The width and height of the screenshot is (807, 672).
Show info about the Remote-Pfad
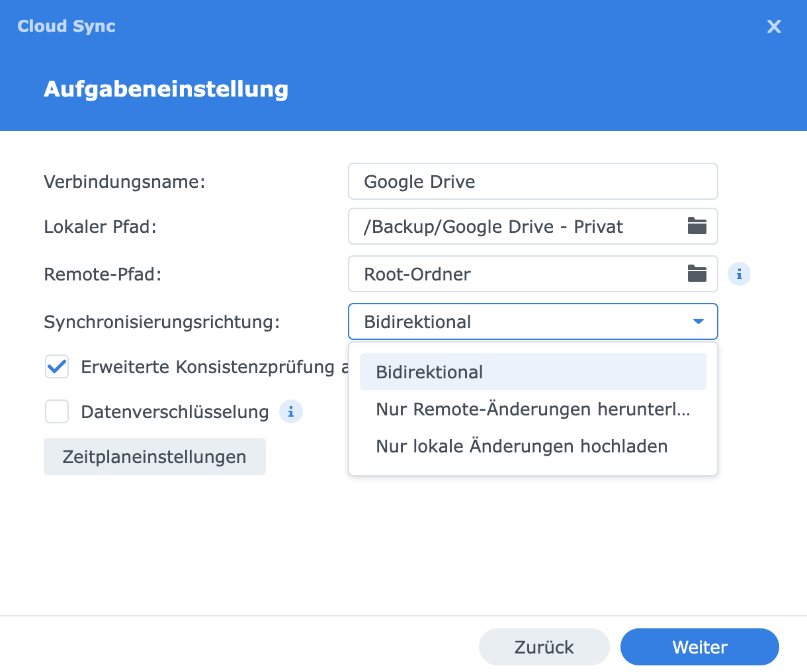[739, 274]
